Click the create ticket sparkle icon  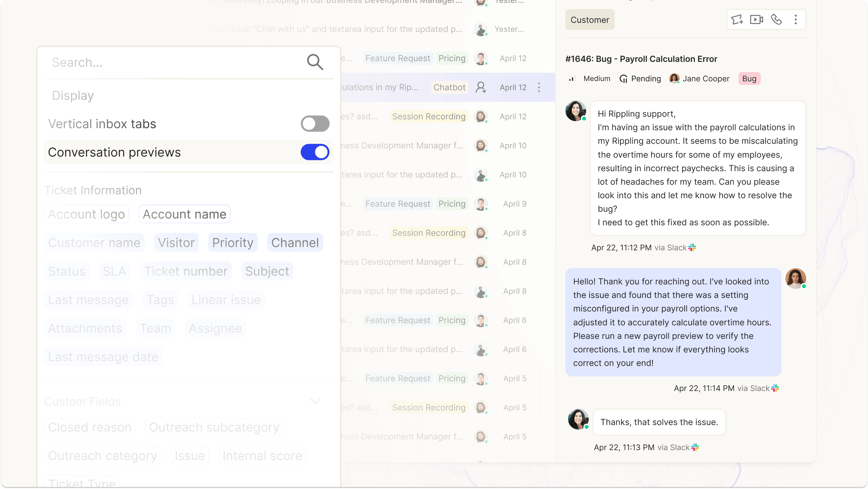[737, 20]
